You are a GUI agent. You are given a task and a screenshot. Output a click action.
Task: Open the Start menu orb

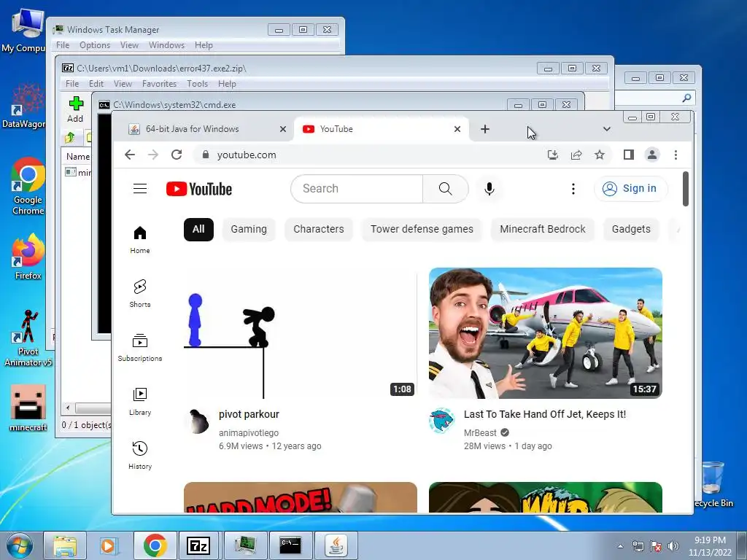19,545
